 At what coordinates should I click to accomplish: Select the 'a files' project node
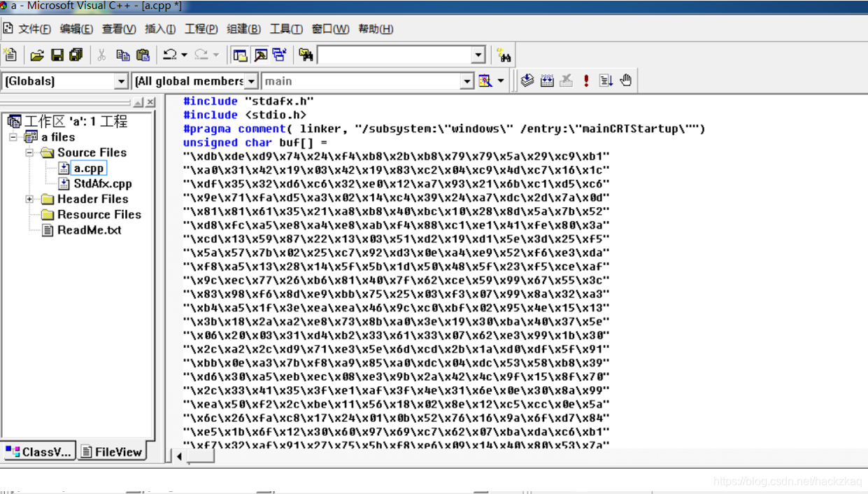click(x=58, y=137)
